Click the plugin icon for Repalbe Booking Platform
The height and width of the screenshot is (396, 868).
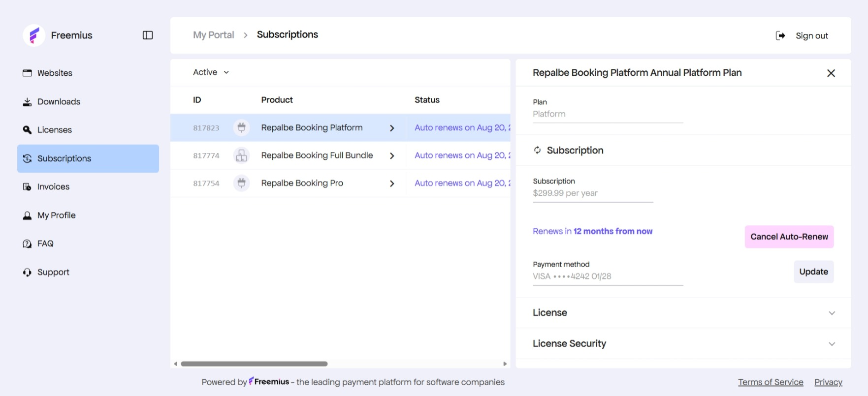(241, 128)
